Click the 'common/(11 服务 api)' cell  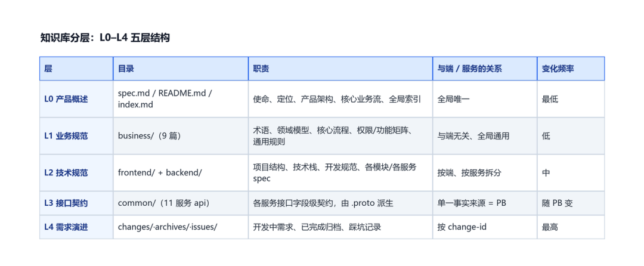pyautogui.click(x=181, y=203)
